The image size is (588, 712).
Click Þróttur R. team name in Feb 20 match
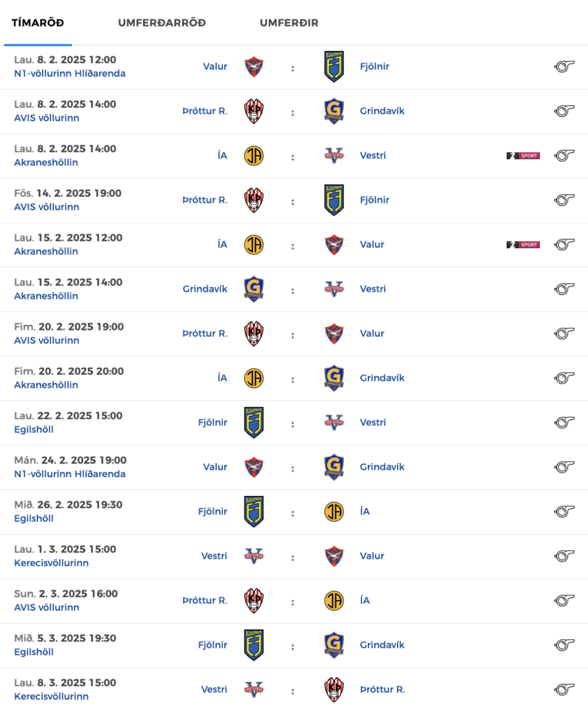205,333
